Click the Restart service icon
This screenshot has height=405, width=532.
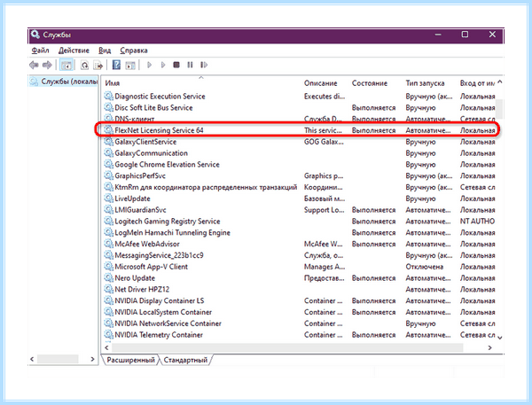[x=204, y=65]
